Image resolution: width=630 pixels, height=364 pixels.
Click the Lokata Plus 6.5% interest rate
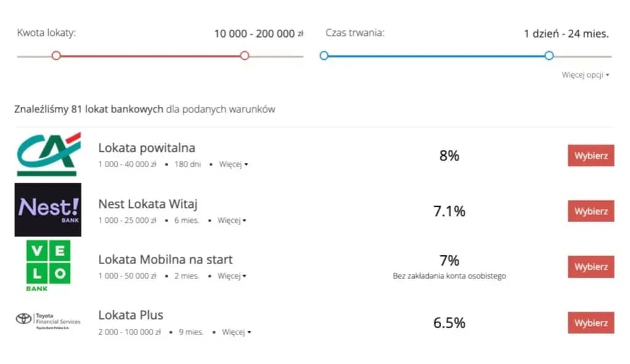click(x=449, y=323)
